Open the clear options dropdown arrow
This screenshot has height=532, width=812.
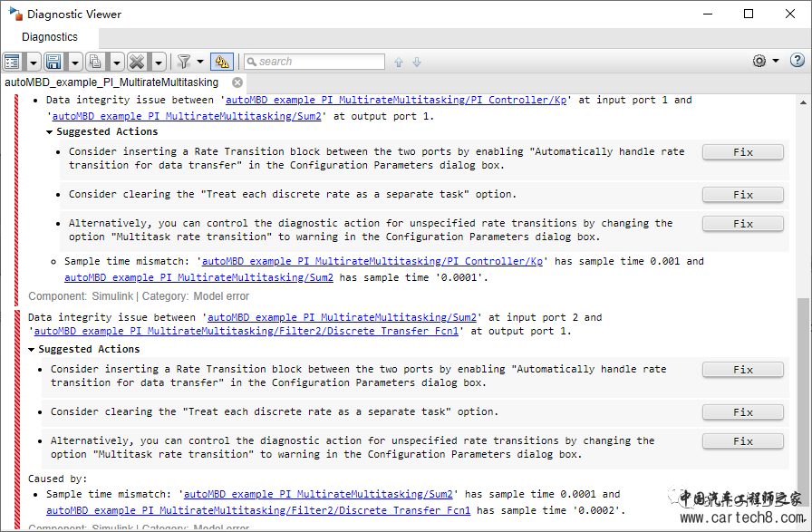(158, 63)
